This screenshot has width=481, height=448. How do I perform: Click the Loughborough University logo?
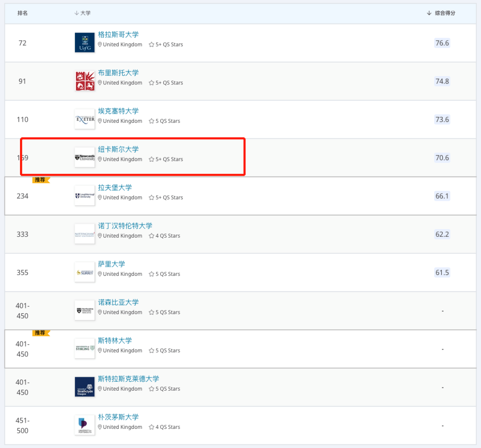pyautogui.click(x=85, y=196)
